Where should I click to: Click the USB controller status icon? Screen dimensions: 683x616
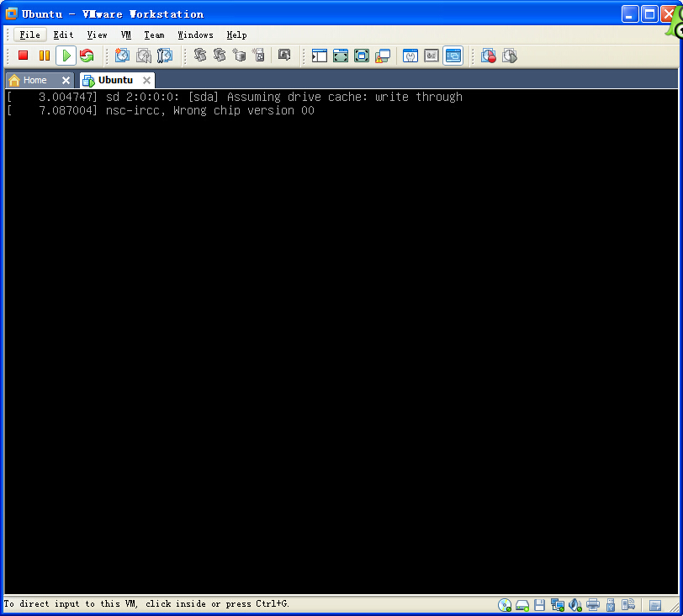(611, 605)
